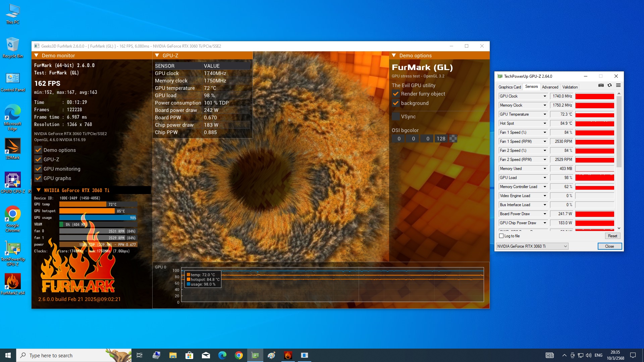Click GPU-Z refresh icon
The width and height of the screenshot is (644, 362).
click(609, 85)
